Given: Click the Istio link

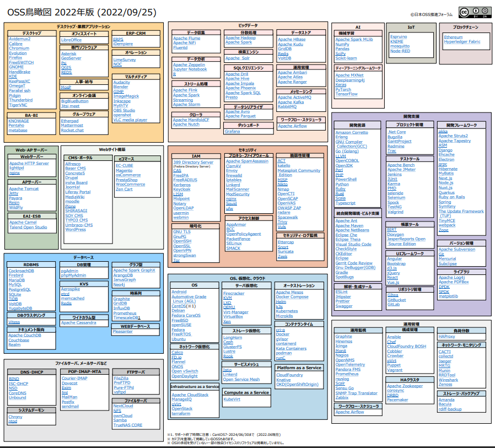Looking at the screenshot, I should click(227, 370).
